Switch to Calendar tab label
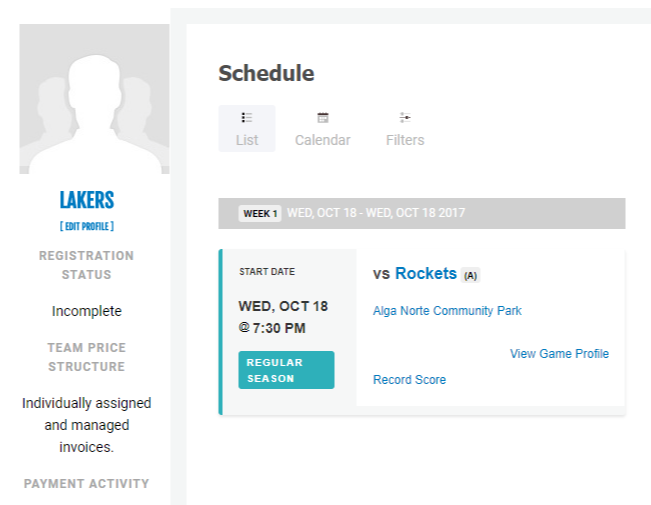This screenshot has height=505, width=651. tap(323, 140)
